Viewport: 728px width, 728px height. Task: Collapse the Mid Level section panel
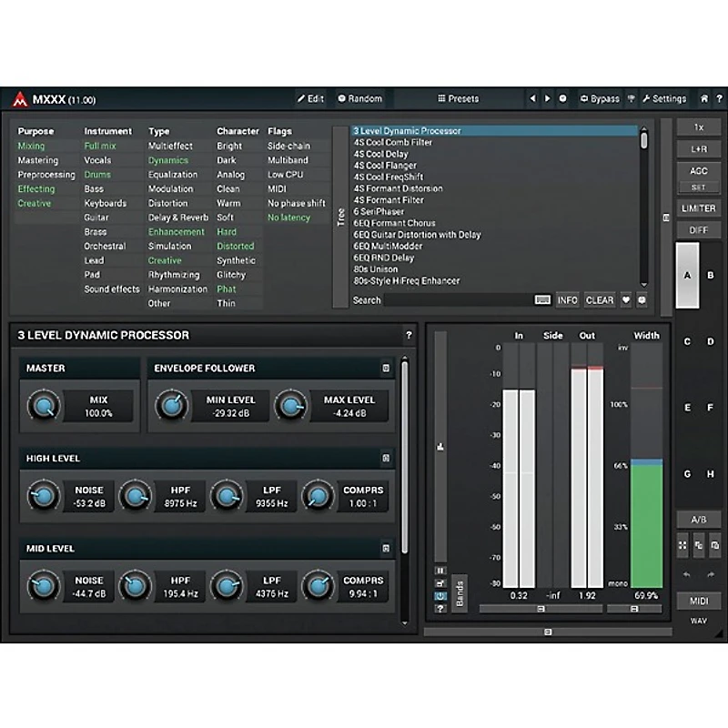pos(386,549)
